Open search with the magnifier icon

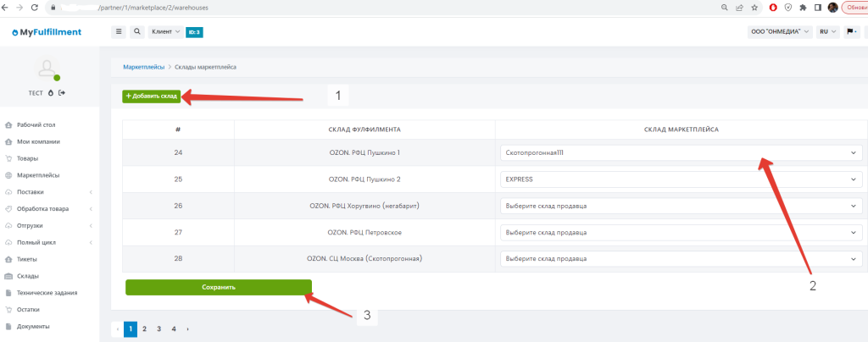(x=137, y=31)
